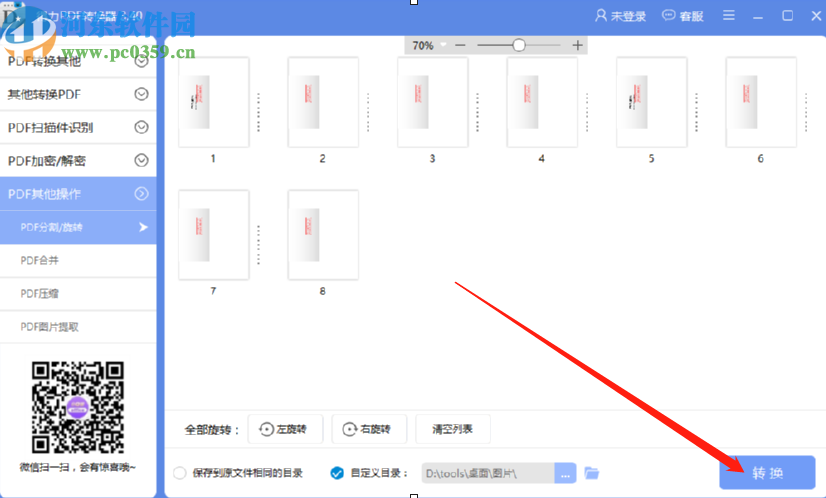Minimize the PDF converter window
826x498 pixels.
tap(758, 16)
